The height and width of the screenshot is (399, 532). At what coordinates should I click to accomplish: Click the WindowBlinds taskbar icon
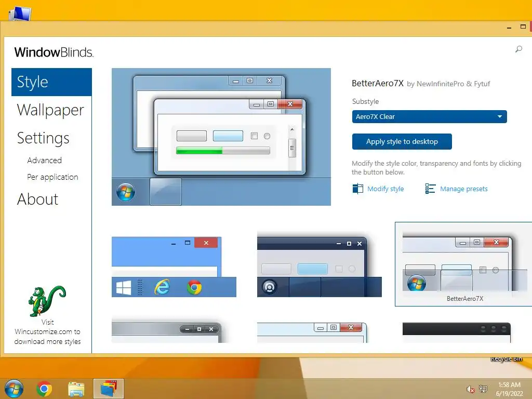click(109, 389)
